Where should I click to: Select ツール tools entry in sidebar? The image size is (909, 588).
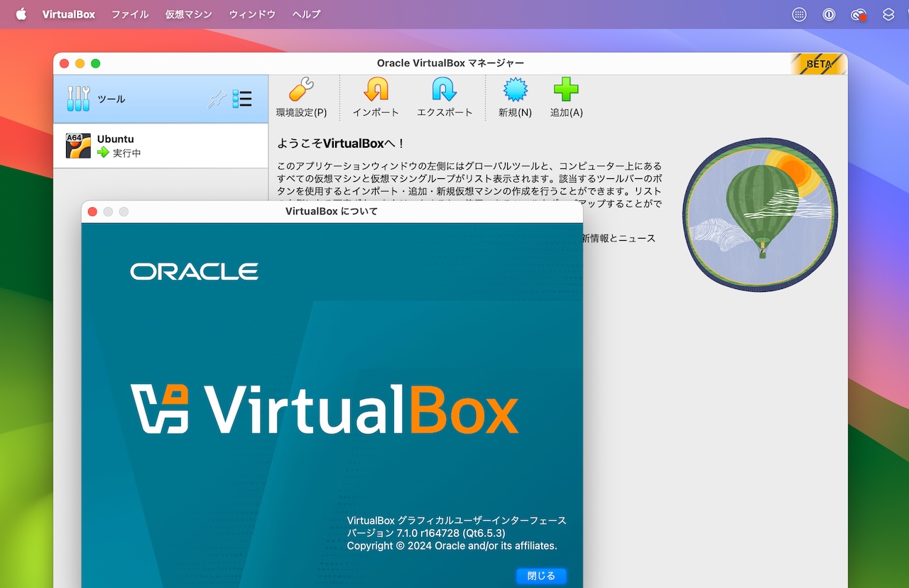point(160,99)
